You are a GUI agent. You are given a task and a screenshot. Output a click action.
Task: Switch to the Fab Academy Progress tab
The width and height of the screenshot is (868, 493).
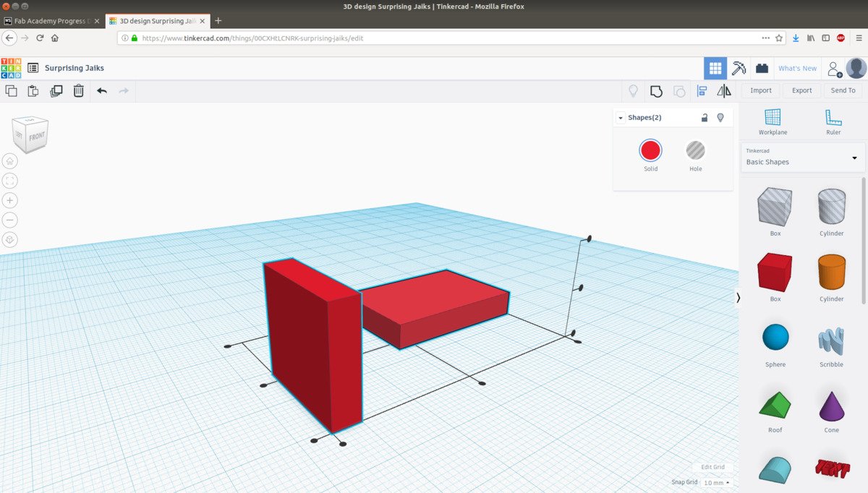pyautogui.click(x=52, y=21)
